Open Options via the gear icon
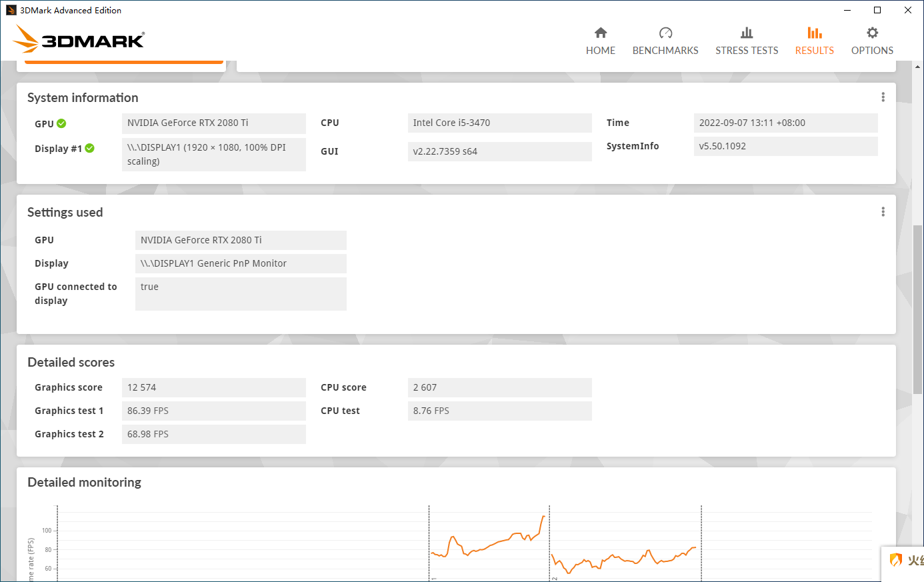The height and width of the screenshot is (582, 924). 872,33
